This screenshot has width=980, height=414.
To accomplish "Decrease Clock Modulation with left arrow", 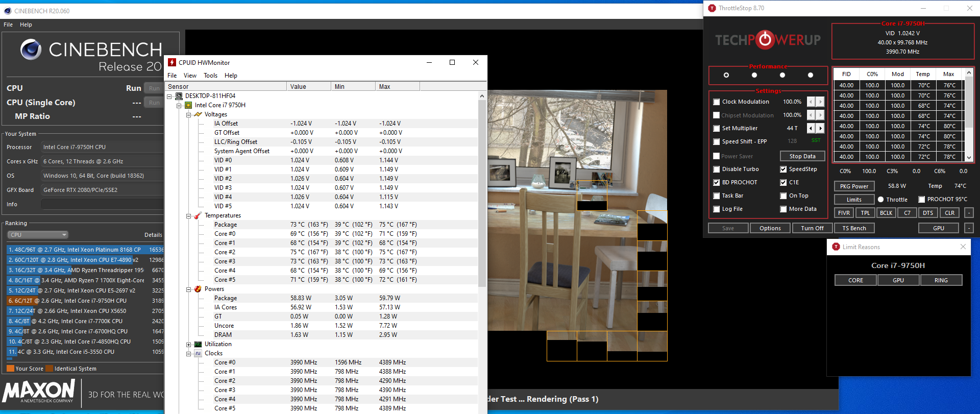I will click(811, 102).
